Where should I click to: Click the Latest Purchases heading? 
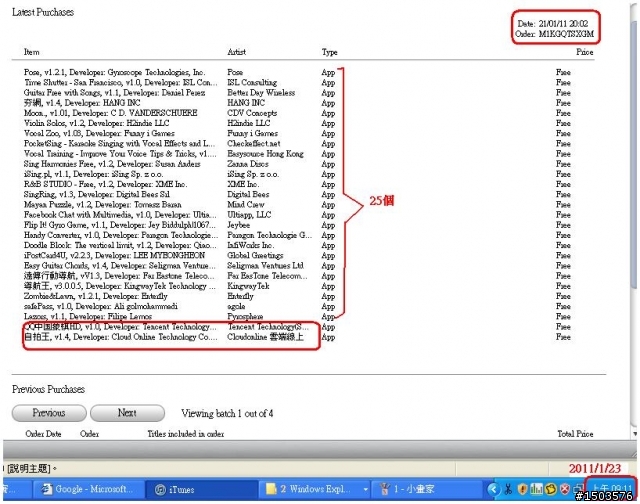(x=43, y=12)
